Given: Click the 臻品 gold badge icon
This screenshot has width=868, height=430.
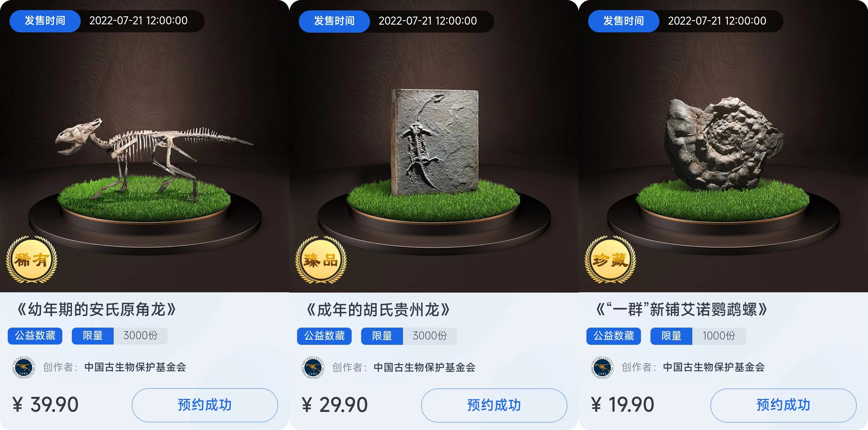Looking at the screenshot, I should coord(321,259).
